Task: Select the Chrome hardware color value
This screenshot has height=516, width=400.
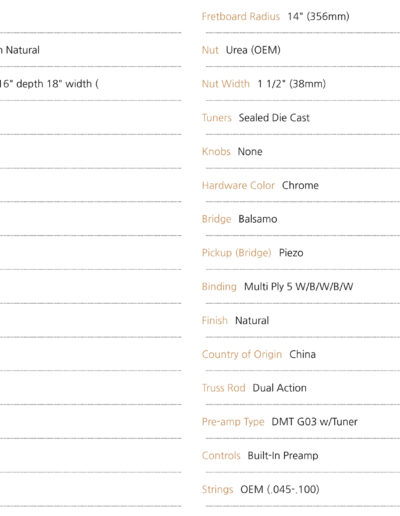Action: coord(300,185)
